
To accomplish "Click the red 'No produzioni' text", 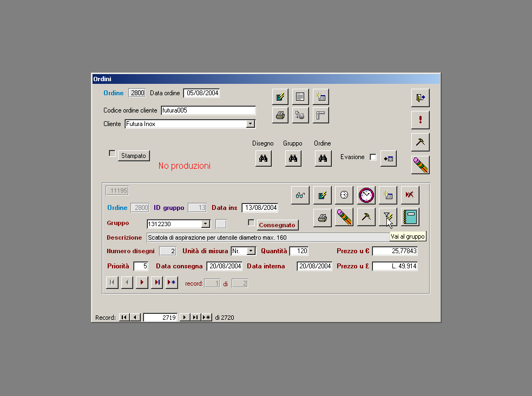I will (185, 166).
